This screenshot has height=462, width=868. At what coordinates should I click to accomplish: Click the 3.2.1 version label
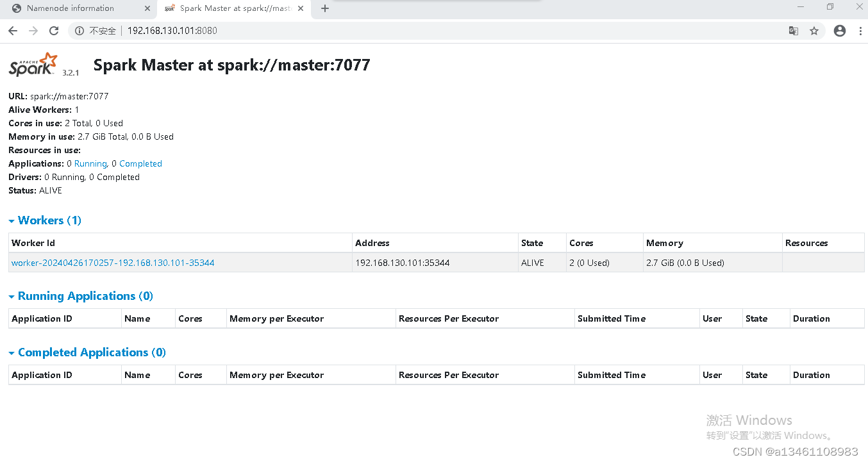pos(71,73)
